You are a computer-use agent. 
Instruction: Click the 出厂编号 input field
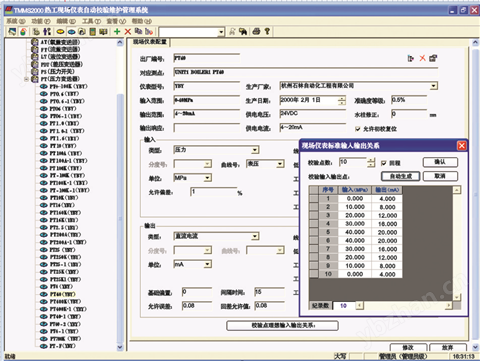click(x=207, y=59)
